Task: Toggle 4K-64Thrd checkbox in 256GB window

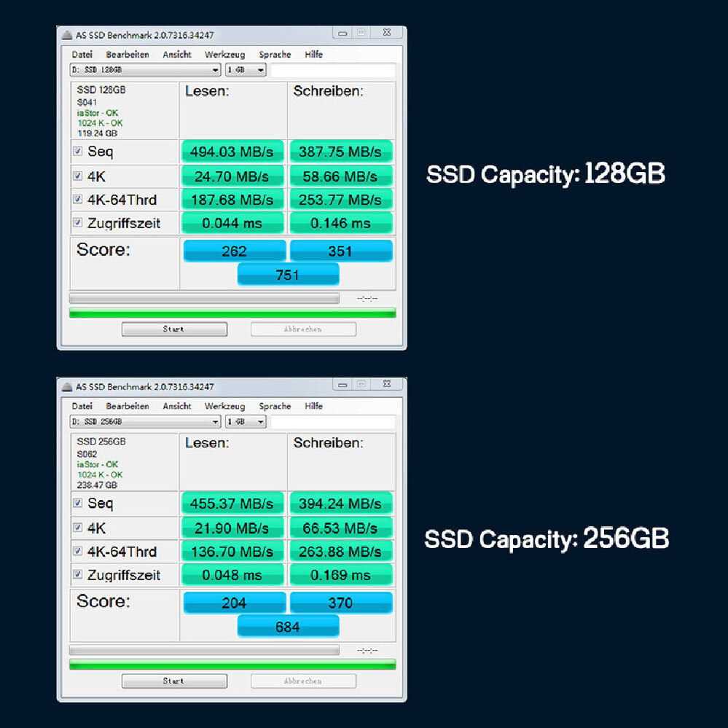Action: [x=77, y=551]
